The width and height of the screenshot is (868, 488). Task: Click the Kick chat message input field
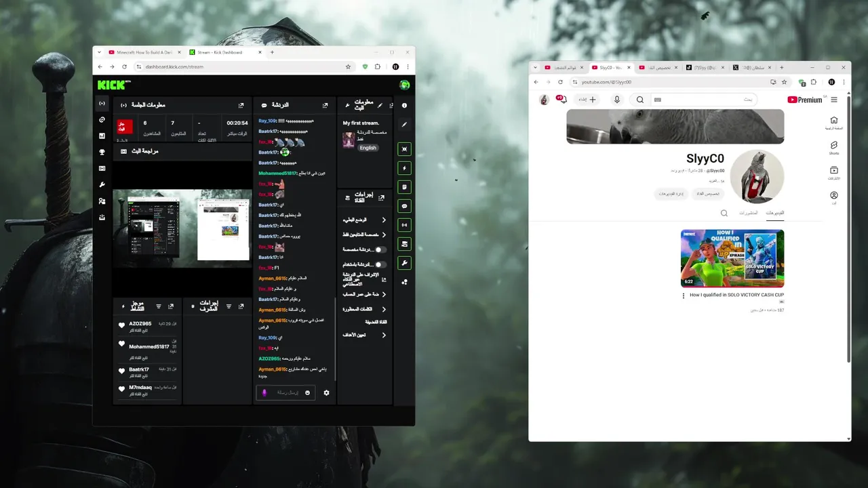285,392
